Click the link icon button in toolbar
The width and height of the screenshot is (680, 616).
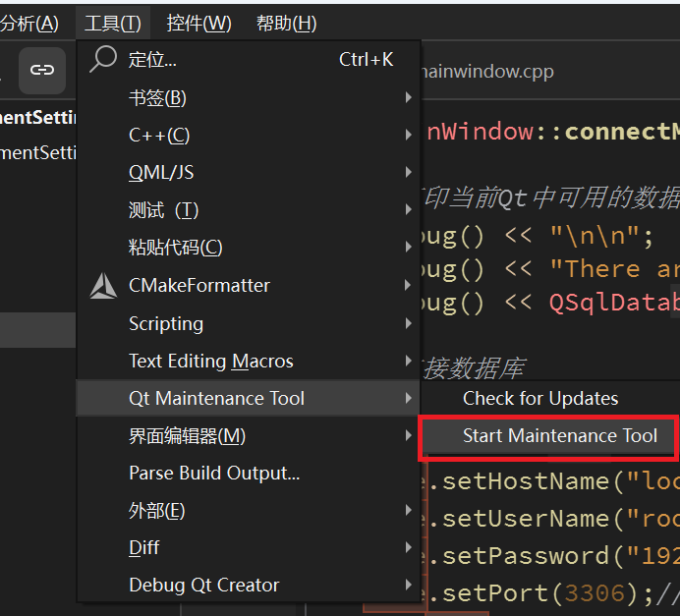coord(42,70)
